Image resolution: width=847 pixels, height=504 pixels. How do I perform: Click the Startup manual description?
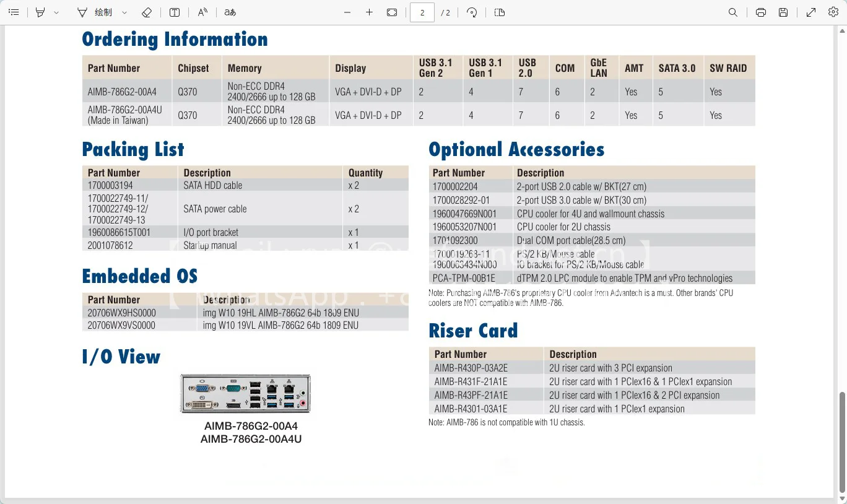point(210,245)
